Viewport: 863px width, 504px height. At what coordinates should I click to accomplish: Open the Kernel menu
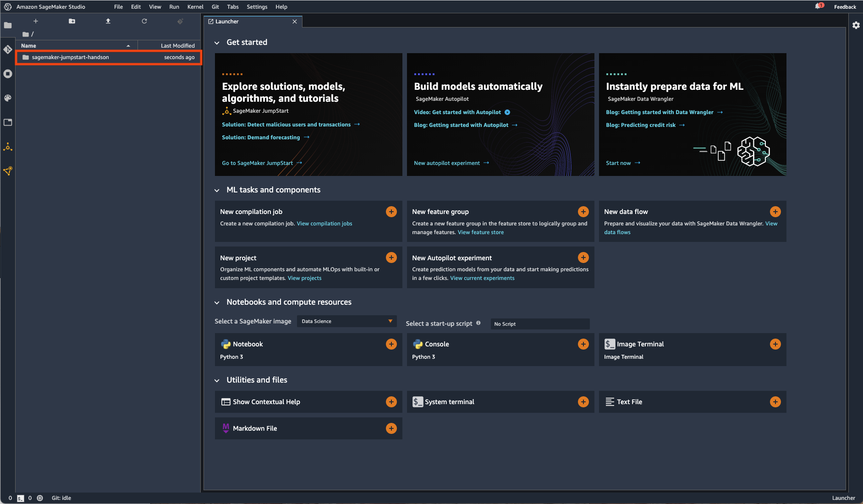(x=195, y=7)
